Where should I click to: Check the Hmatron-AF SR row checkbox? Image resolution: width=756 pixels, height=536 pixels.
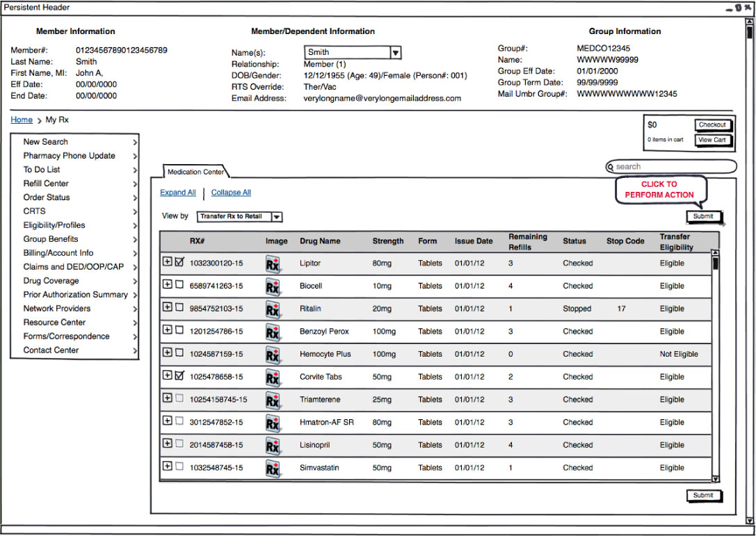pos(179,421)
